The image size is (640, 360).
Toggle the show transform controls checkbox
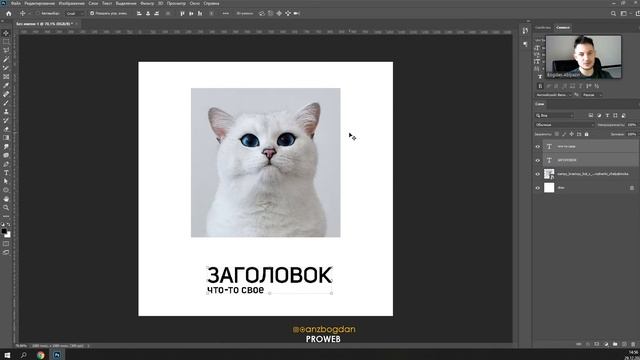92,13
